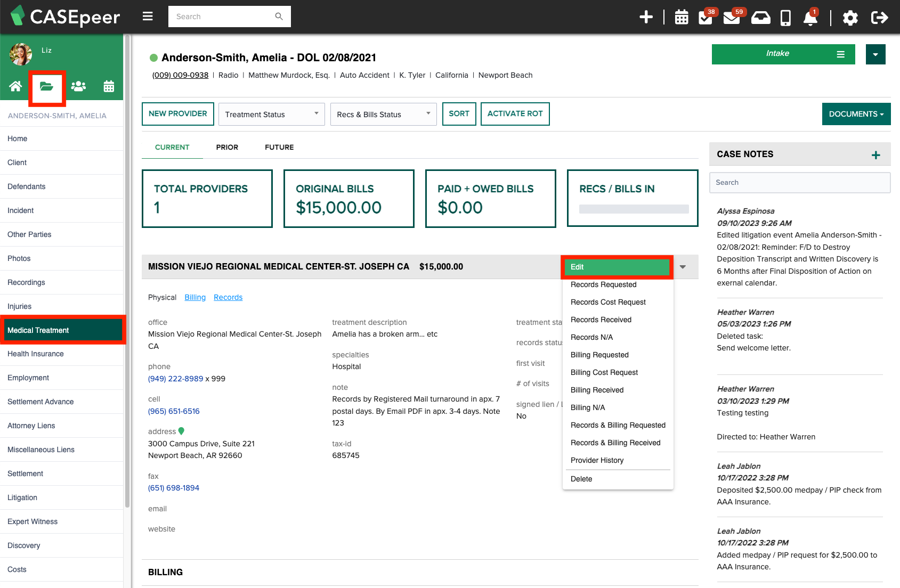900x588 pixels.
Task: Click the Case Notes search field
Action: pos(800,183)
